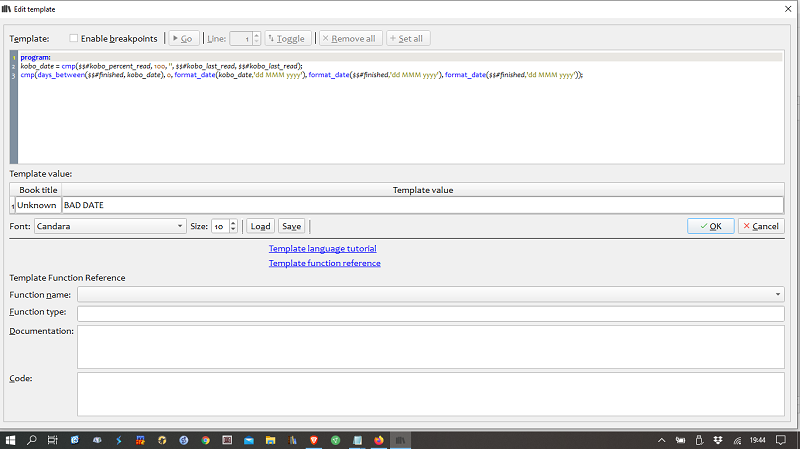Image resolution: width=804 pixels, height=452 pixels.
Task: Click the Template value column header
Action: (x=423, y=190)
